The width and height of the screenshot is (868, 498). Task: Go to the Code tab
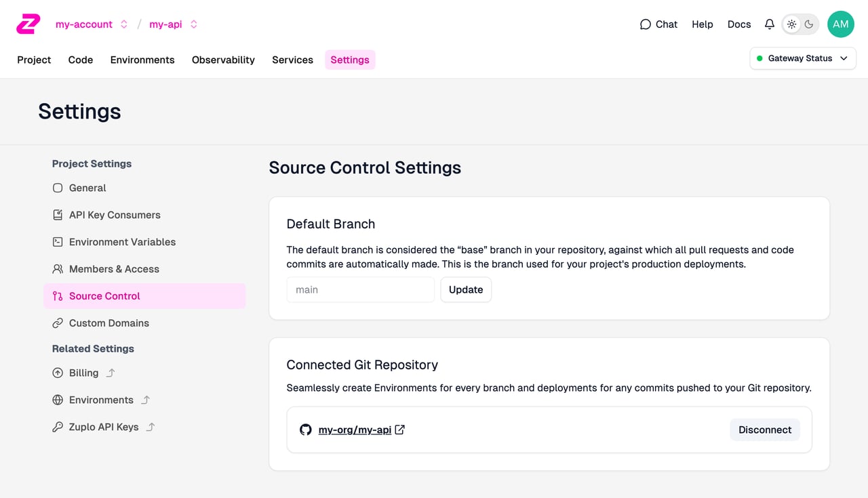tap(81, 60)
